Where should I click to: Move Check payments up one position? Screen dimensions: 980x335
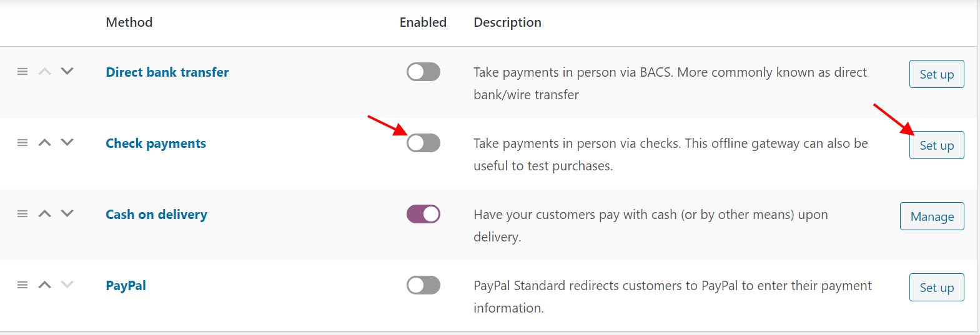click(x=44, y=143)
